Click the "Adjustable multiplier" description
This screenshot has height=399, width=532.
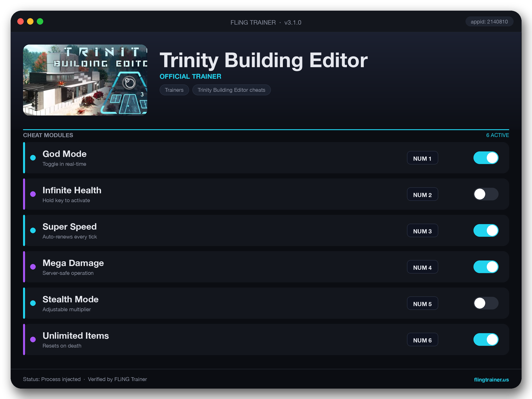point(67,309)
